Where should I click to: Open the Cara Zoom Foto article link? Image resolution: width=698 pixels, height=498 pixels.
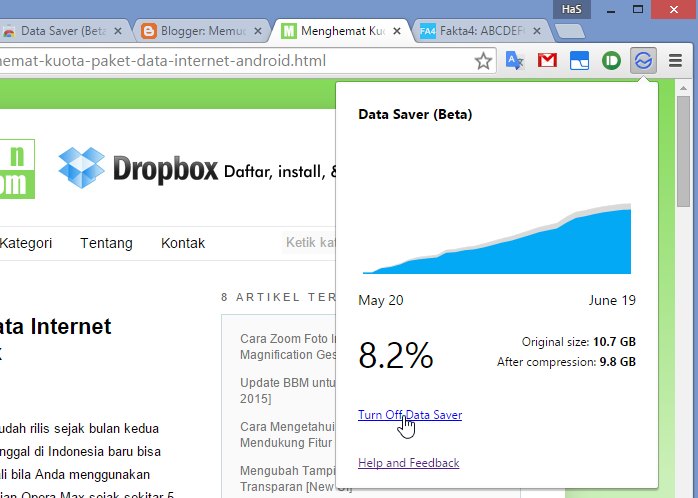pos(288,347)
